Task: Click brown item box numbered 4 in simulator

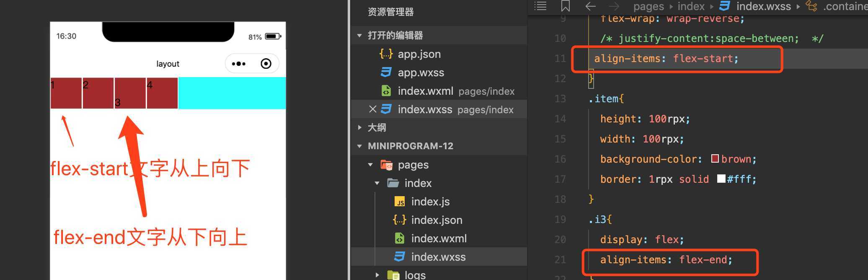Action: tap(162, 93)
